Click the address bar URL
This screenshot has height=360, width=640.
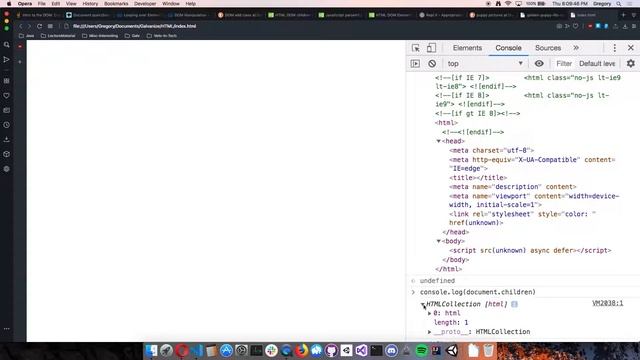135,26
